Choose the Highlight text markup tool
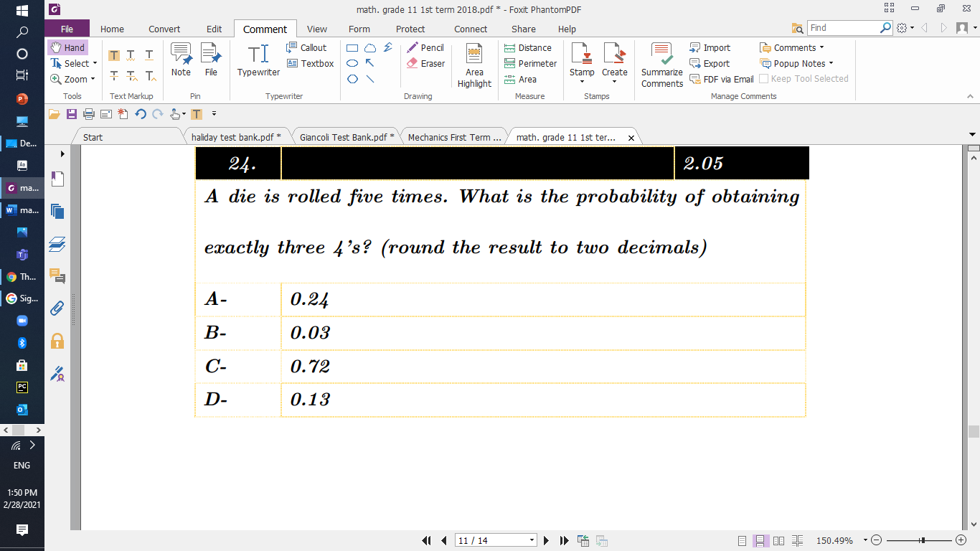980x551 pixels. tap(114, 55)
